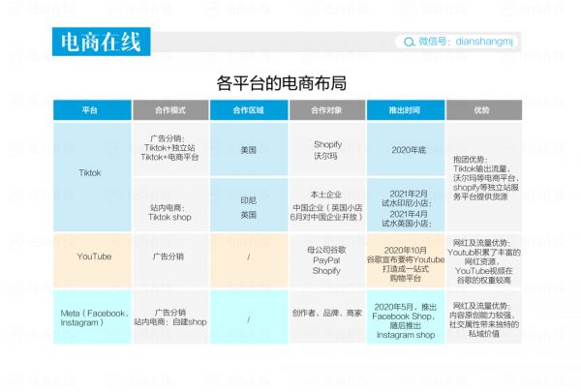Select the 创作者、品牌、商家 cell

pos(327,313)
